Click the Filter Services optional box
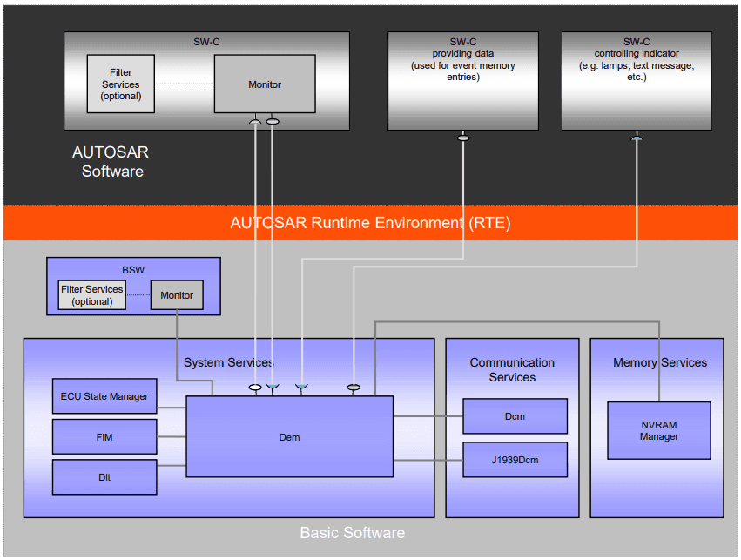The width and height of the screenshot is (741, 560). click(x=120, y=84)
